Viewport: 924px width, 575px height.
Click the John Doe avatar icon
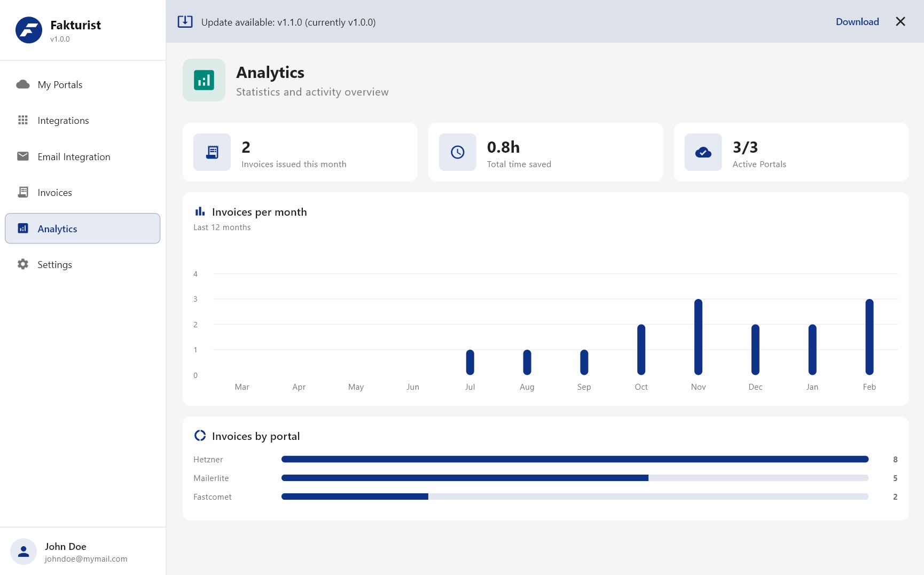tap(24, 552)
